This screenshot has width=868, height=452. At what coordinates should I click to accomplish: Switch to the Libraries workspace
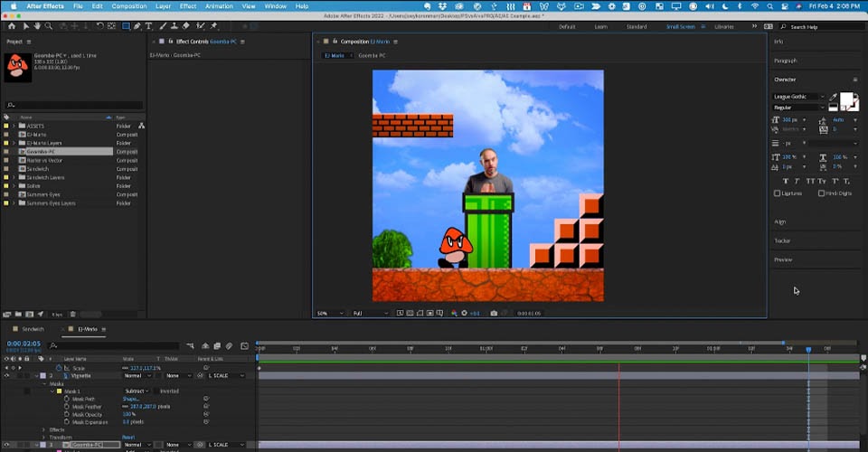(x=724, y=26)
